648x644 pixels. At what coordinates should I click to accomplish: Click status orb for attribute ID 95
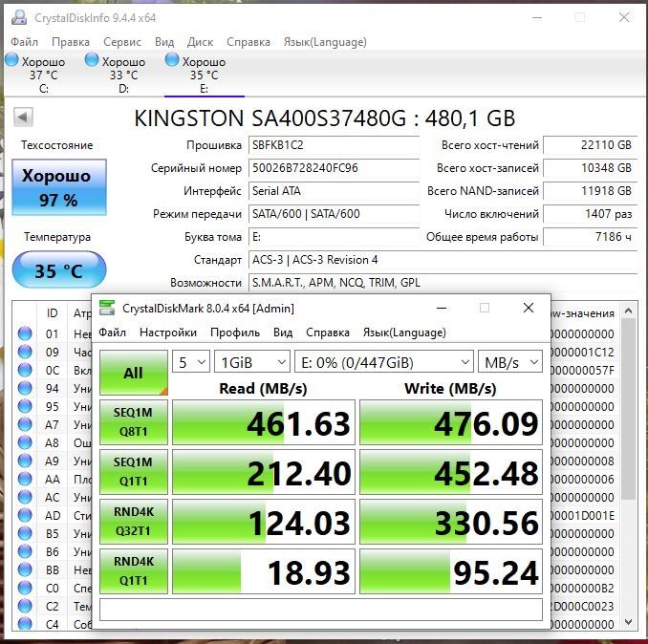coord(25,406)
